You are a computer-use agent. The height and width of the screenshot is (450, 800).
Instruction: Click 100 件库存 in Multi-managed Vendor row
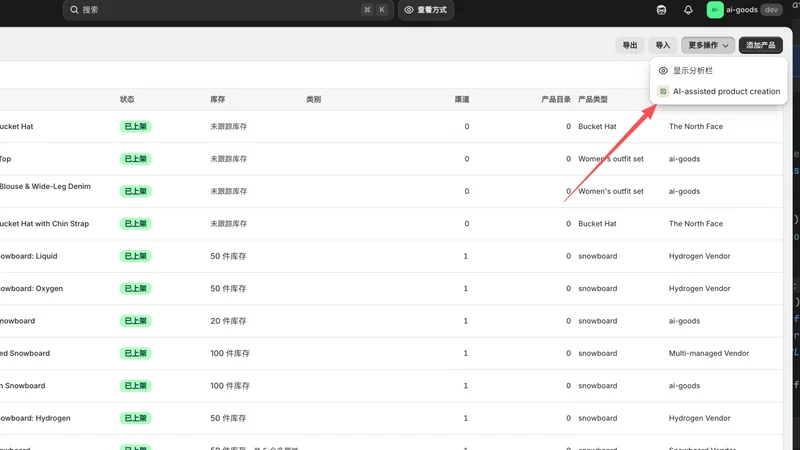click(230, 353)
